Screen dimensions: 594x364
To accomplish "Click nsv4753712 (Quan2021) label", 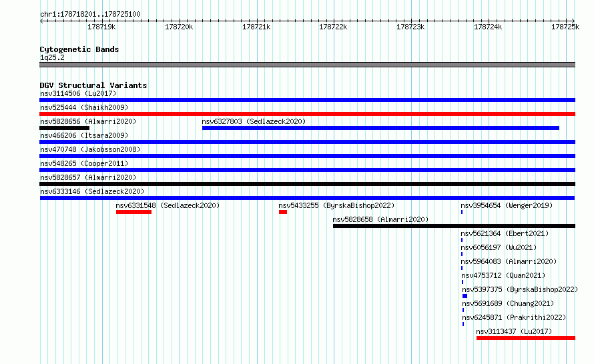I will click(x=503, y=275).
